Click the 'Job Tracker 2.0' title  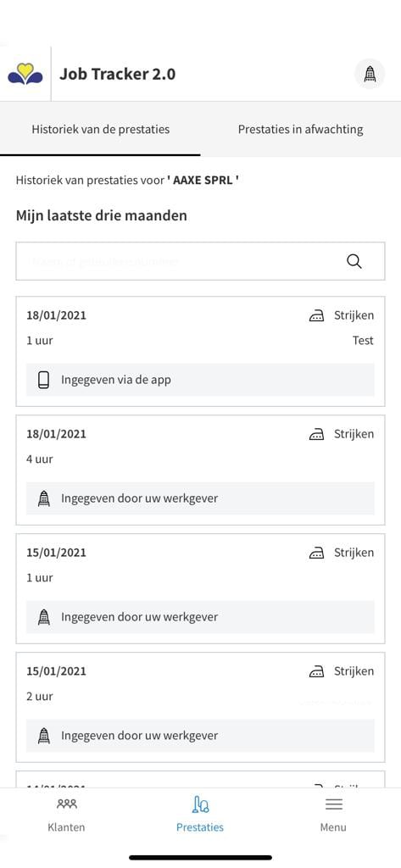click(118, 75)
